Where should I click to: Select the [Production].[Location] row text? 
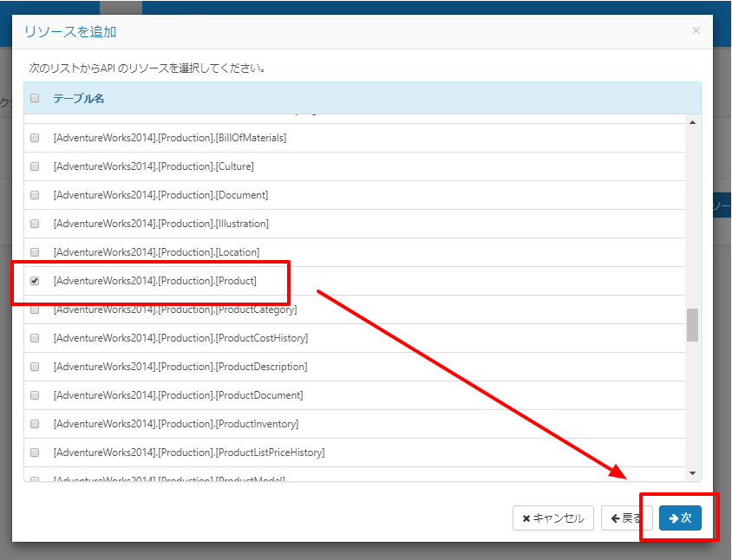[156, 252]
